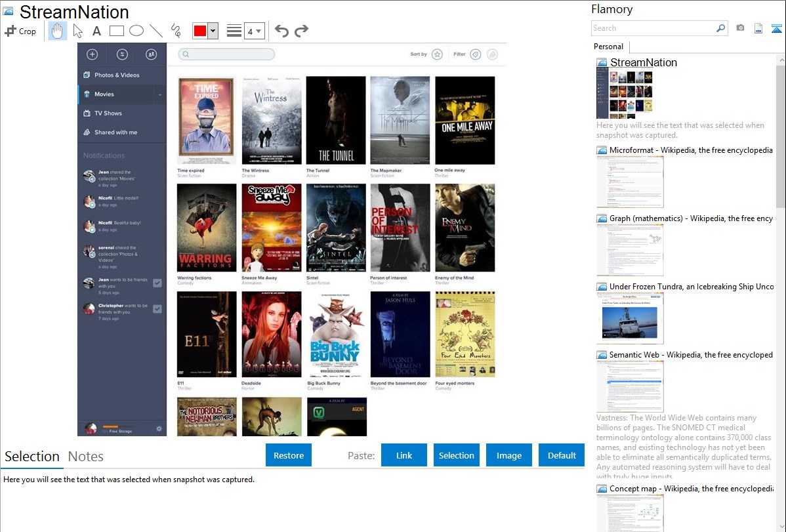This screenshot has width=786, height=532.
Task: Open the line style icon
Action: pos(234,31)
